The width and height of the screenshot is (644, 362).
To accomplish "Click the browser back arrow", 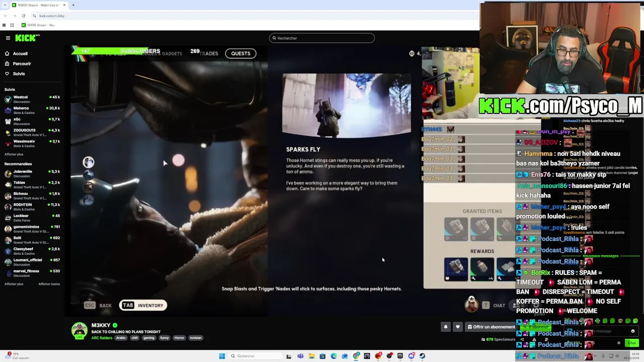I will 6,16.
